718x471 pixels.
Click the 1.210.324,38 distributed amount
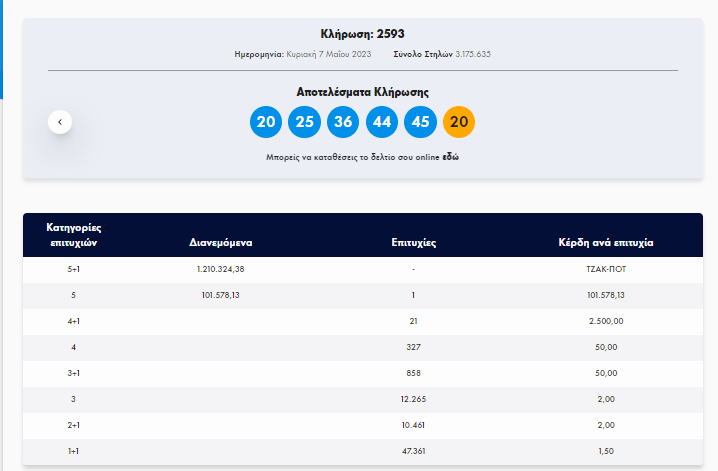pyautogui.click(x=221, y=269)
